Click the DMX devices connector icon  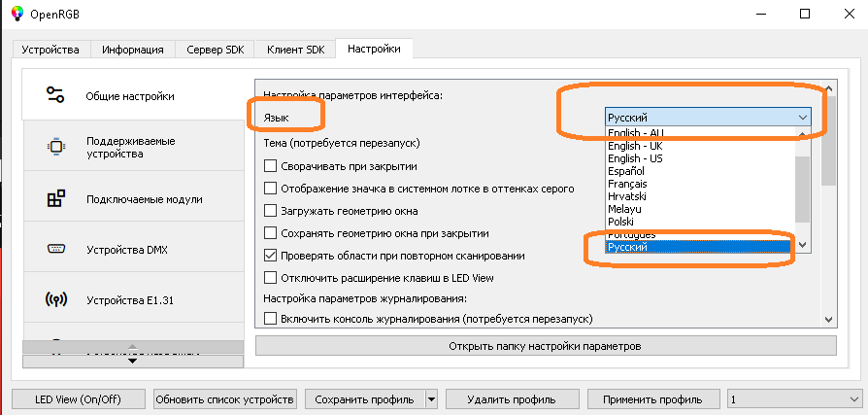56,249
